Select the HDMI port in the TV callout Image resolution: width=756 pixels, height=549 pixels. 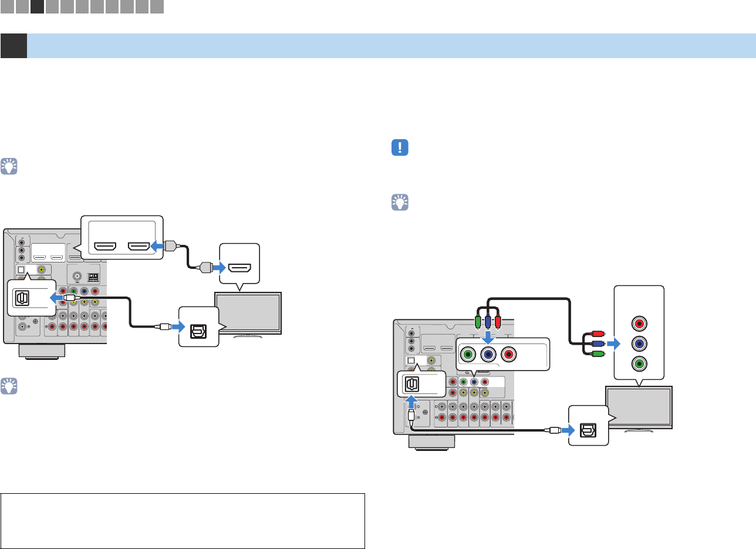[x=241, y=268]
